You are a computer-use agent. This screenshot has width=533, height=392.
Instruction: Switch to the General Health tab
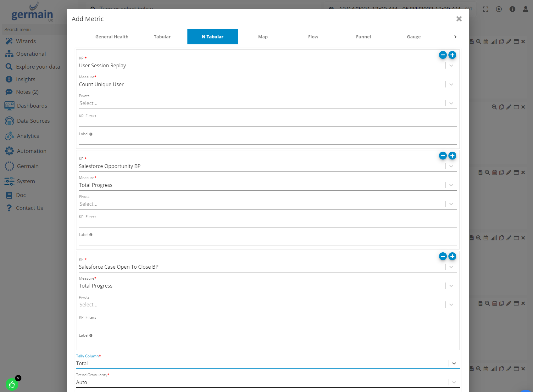coord(112,37)
